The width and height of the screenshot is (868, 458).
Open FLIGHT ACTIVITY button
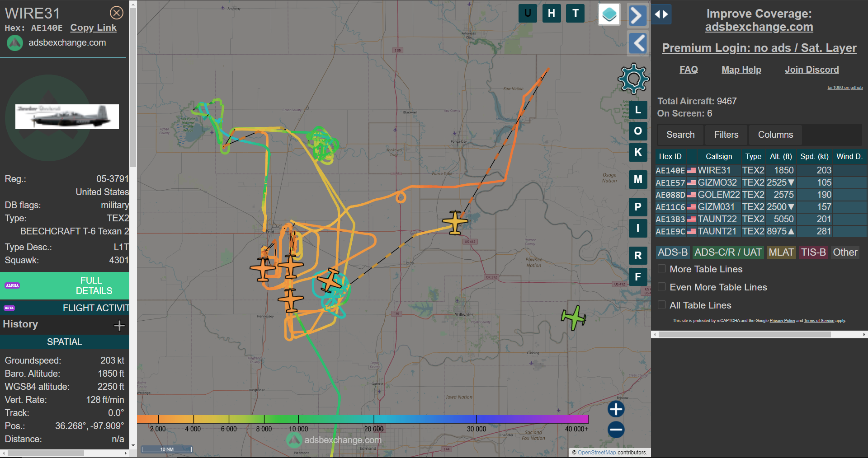(x=65, y=308)
